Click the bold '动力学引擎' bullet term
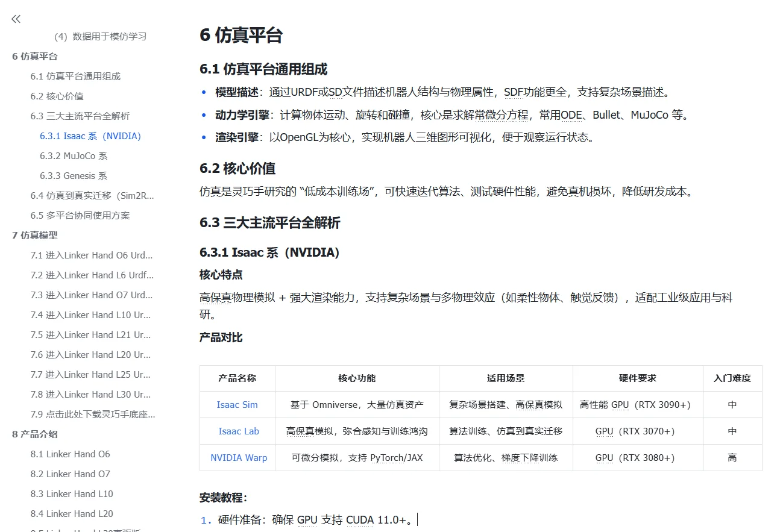 242,114
